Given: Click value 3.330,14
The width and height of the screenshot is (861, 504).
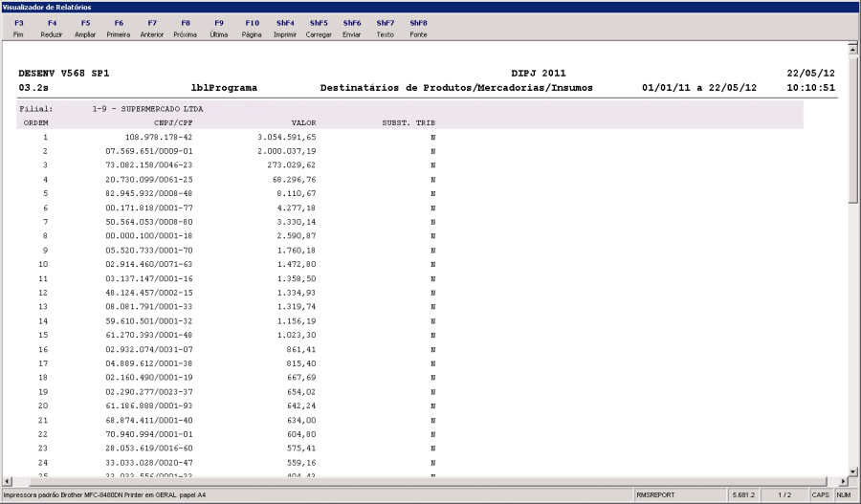Looking at the screenshot, I should (x=297, y=222).
